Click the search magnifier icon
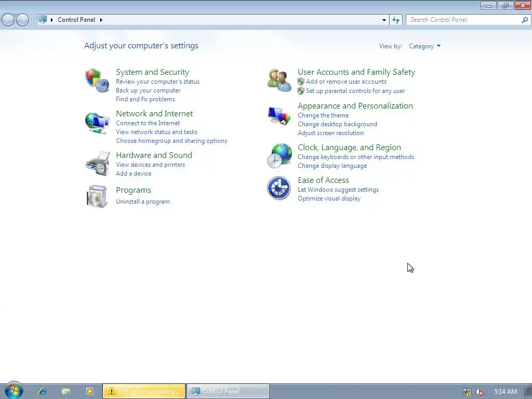 point(525,20)
